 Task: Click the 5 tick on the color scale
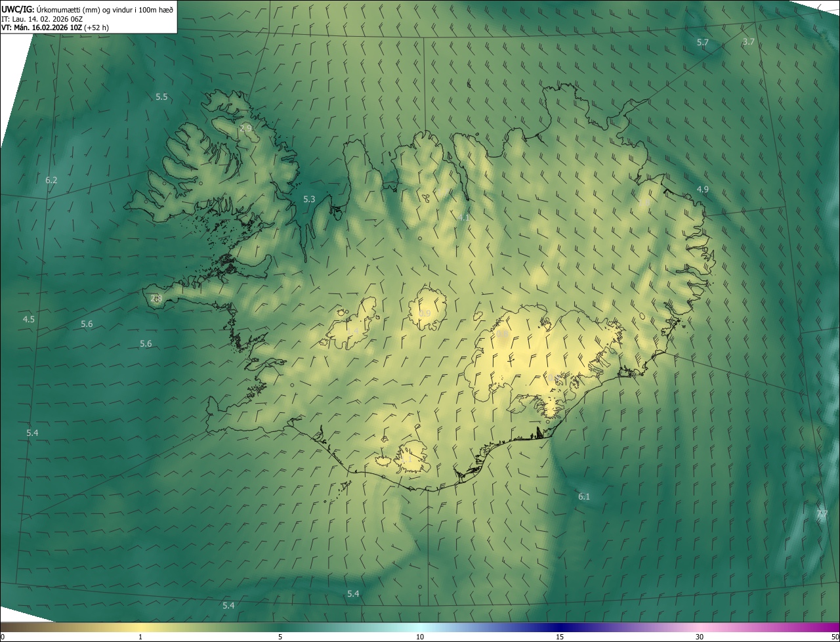(280, 637)
